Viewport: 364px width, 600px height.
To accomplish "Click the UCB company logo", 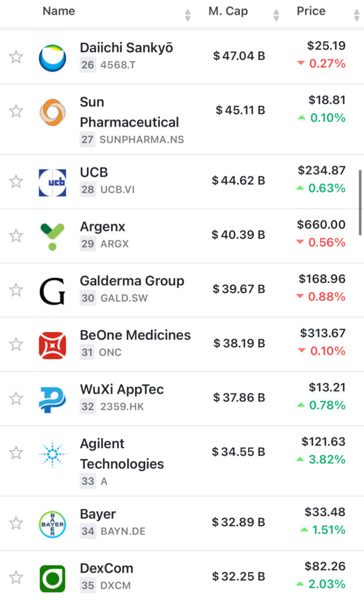I will [52, 182].
